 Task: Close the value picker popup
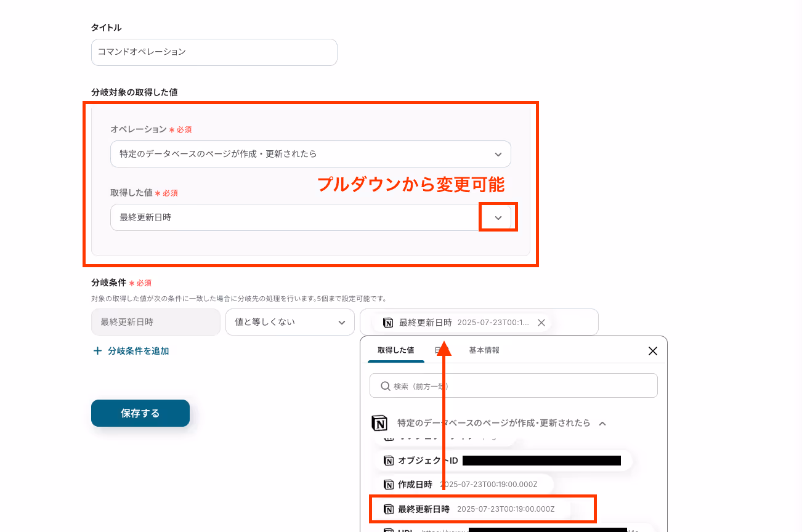click(x=653, y=351)
